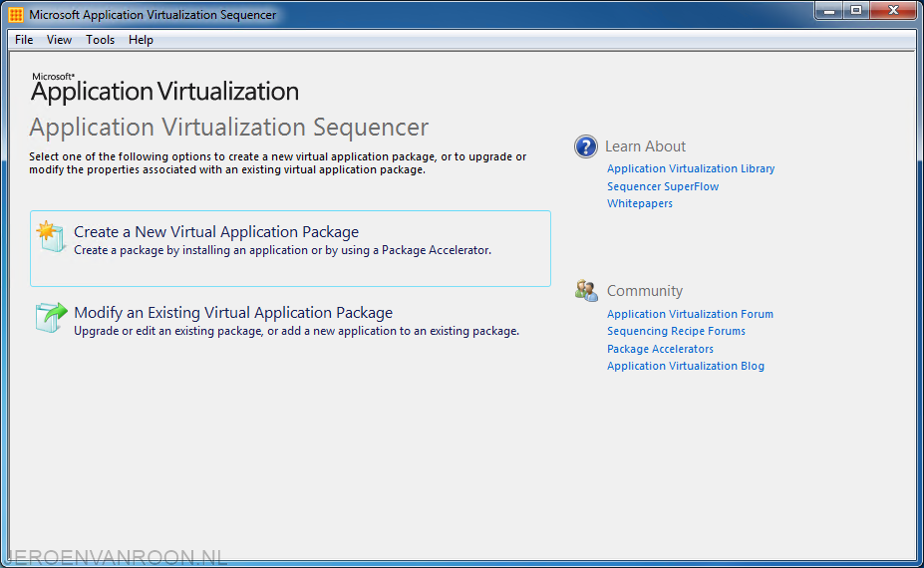Open the File menu
The height and width of the screenshot is (568, 924).
[x=24, y=40]
